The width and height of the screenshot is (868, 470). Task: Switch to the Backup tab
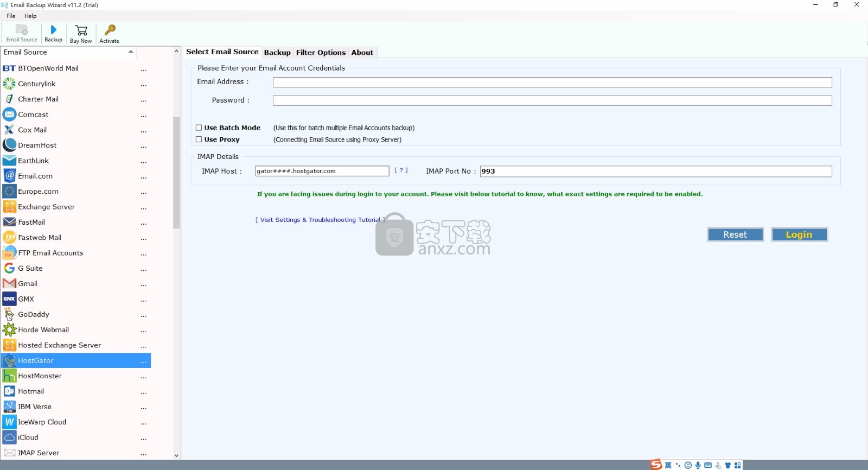coord(277,53)
